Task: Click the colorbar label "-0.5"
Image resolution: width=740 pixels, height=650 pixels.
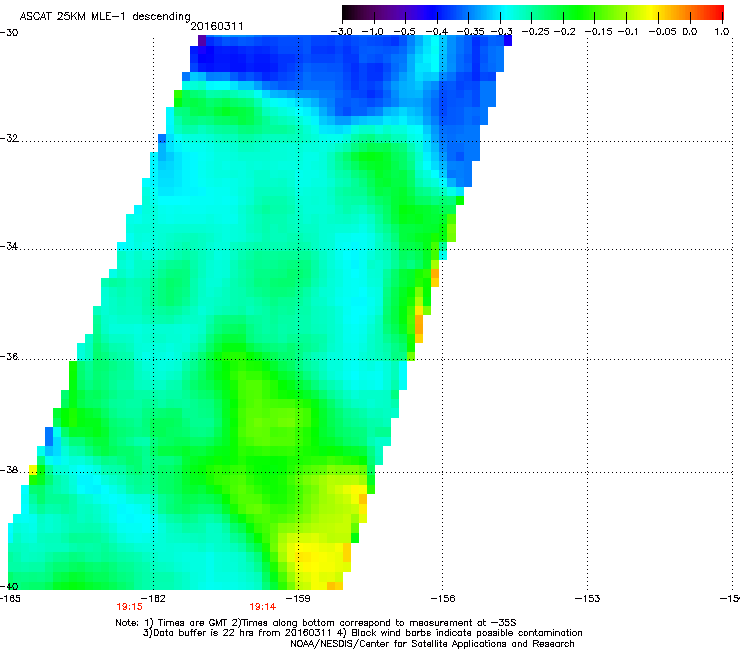Action: click(x=404, y=32)
